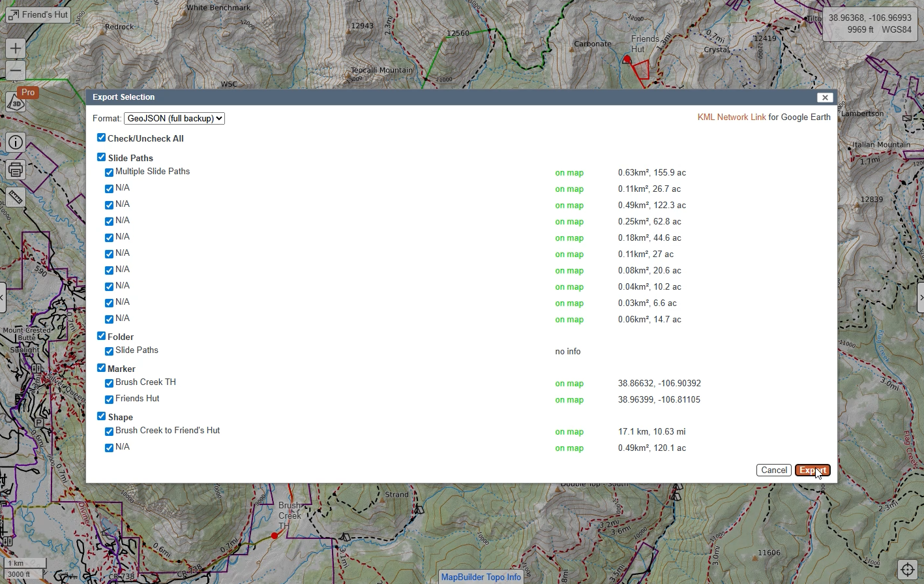Image resolution: width=924 pixels, height=584 pixels.
Task: Click the zoom out minus button
Action: (x=16, y=70)
